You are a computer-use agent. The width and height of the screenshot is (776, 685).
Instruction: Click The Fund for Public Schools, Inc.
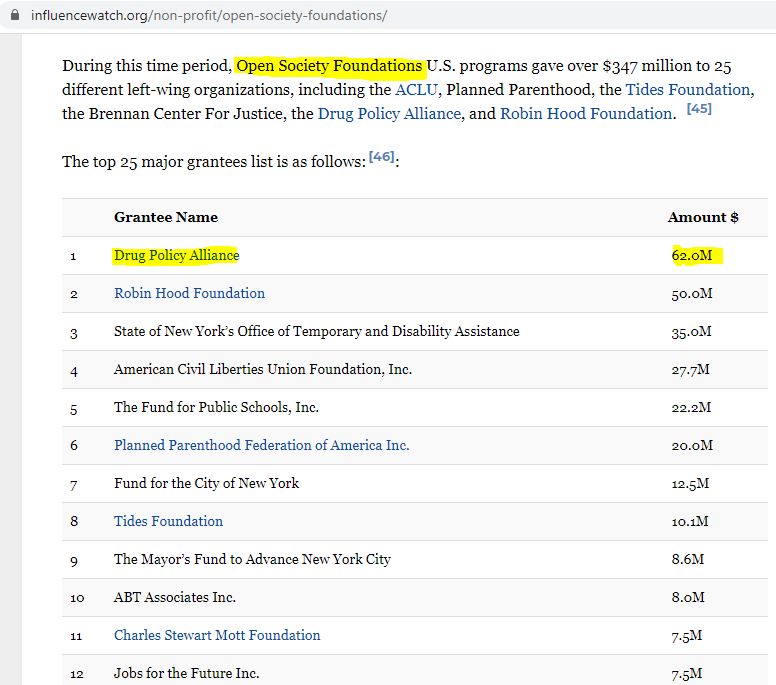coord(216,407)
